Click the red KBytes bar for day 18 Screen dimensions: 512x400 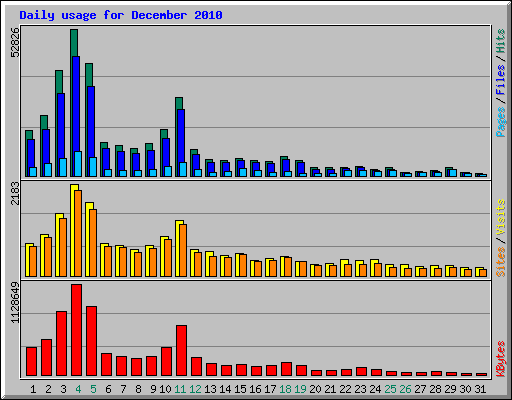[286, 369]
